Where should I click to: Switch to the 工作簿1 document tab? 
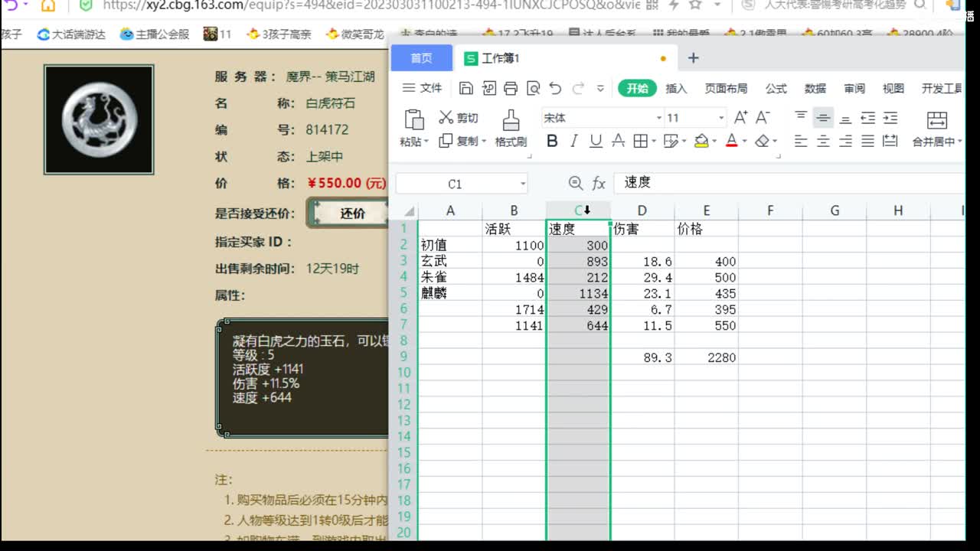pos(500,57)
